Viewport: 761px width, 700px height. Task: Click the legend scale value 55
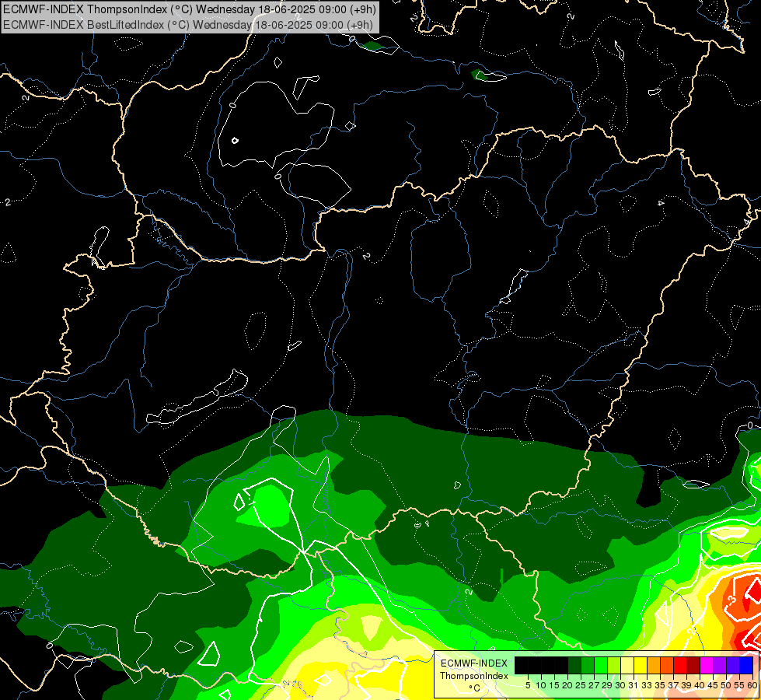740,685
